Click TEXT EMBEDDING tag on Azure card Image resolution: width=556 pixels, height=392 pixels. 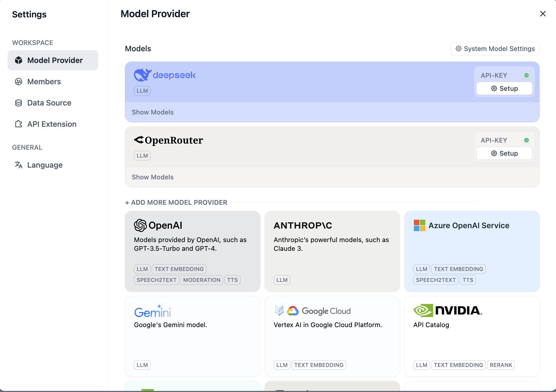[458, 269]
